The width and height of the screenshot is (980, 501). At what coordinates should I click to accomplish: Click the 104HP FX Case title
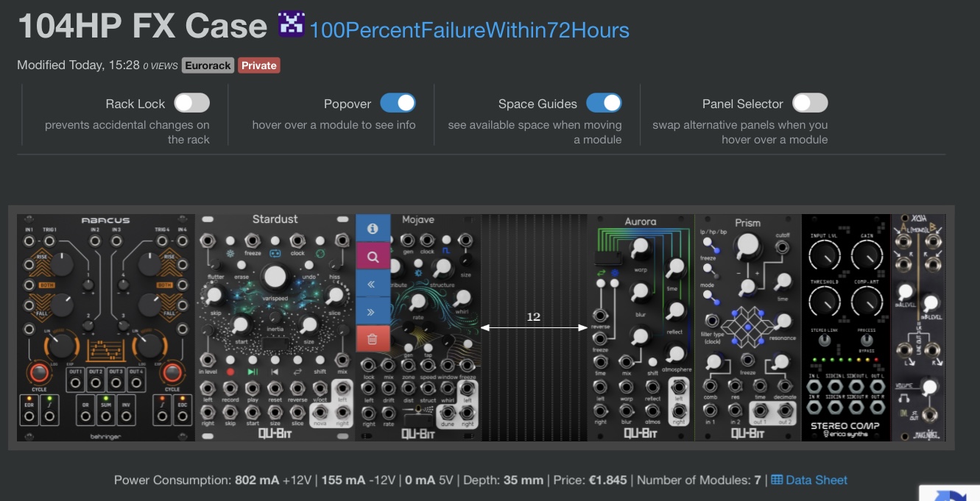pos(142,26)
